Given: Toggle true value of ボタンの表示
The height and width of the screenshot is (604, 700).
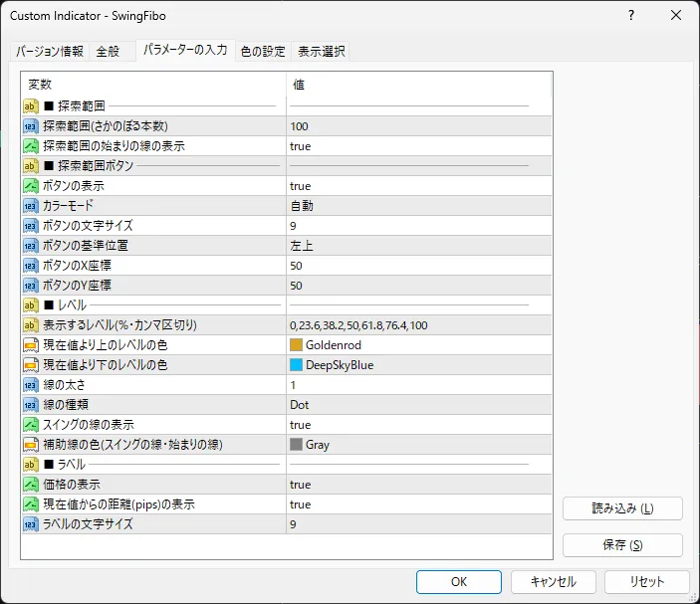Looking at the screenshot, I should click(419, 185).
